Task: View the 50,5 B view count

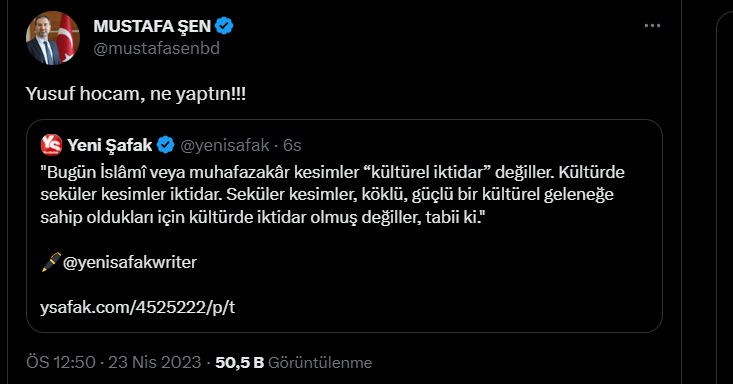Action: 240,362
